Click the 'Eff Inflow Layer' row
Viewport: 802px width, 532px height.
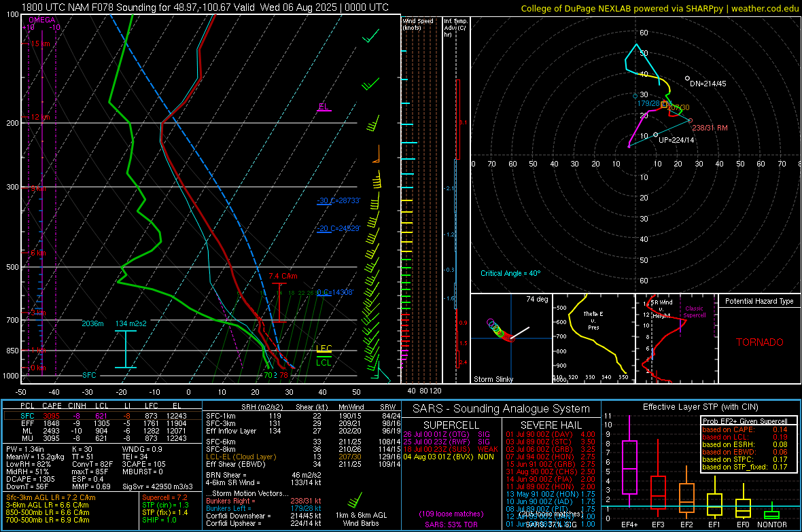click(x=303, y=431)
